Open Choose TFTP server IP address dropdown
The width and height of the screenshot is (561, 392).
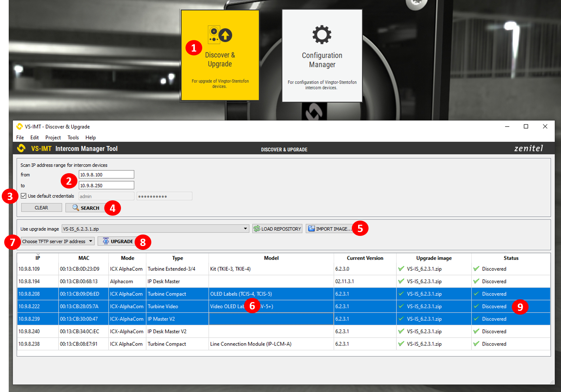coord(57,241)
